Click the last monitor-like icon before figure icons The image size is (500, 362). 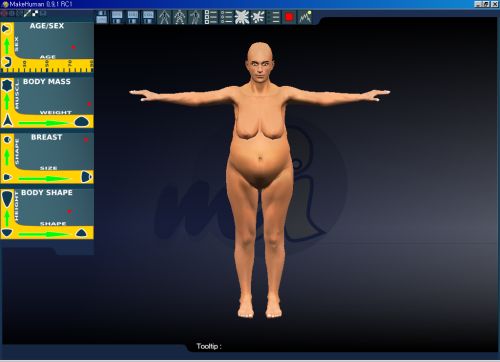click(148, 17)
